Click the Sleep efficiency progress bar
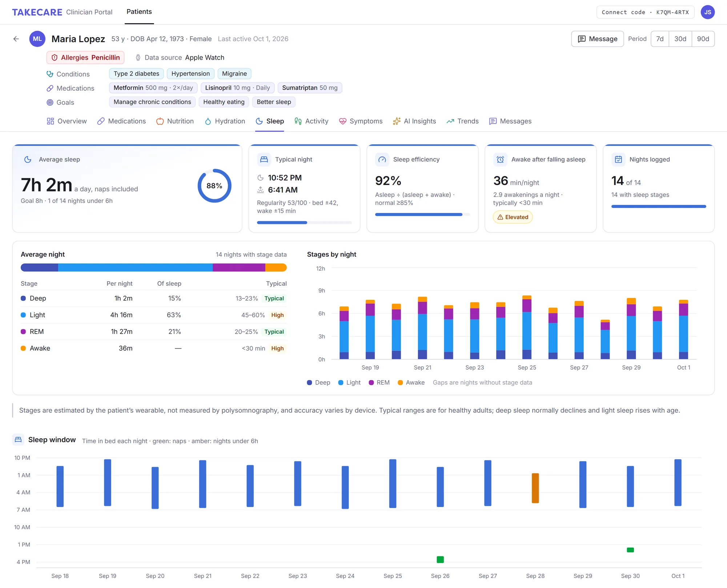This screenshot has height=588, width=727. [422, 215]
